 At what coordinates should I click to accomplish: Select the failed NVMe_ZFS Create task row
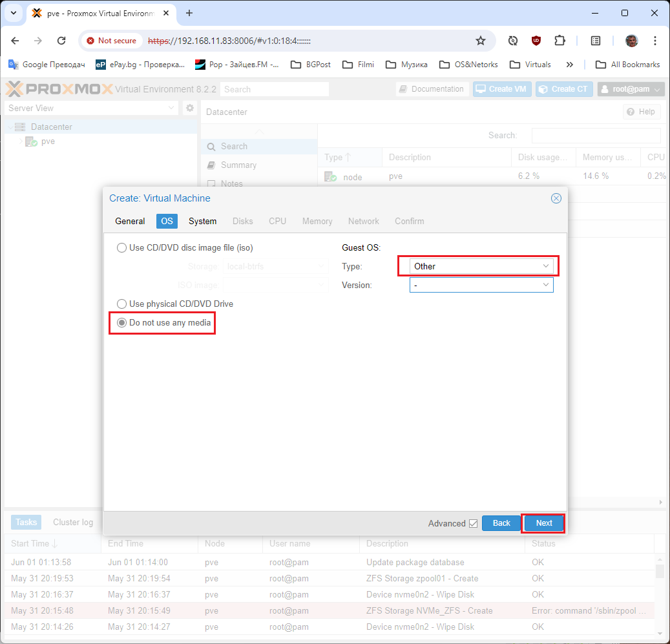tap(330, 610)
